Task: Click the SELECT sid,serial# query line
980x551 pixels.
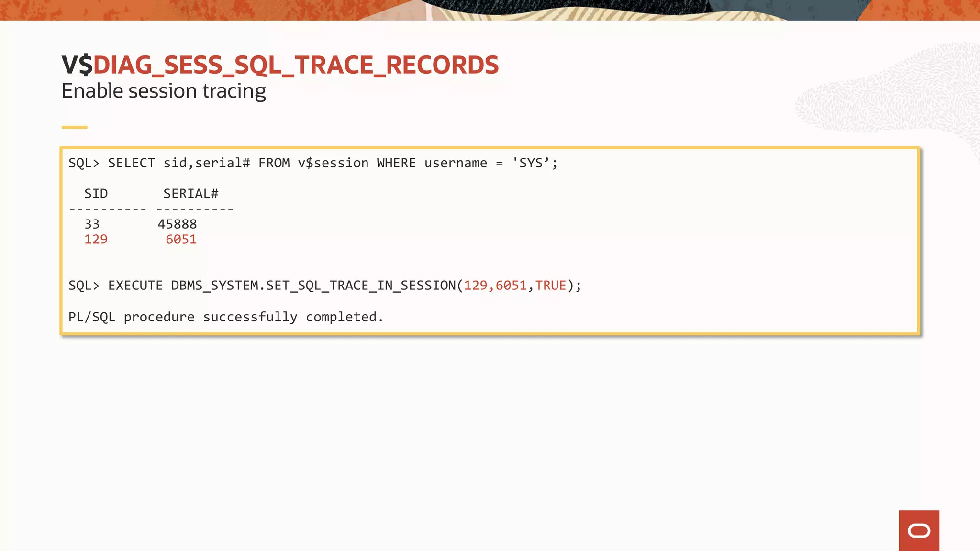Action: 313,163
